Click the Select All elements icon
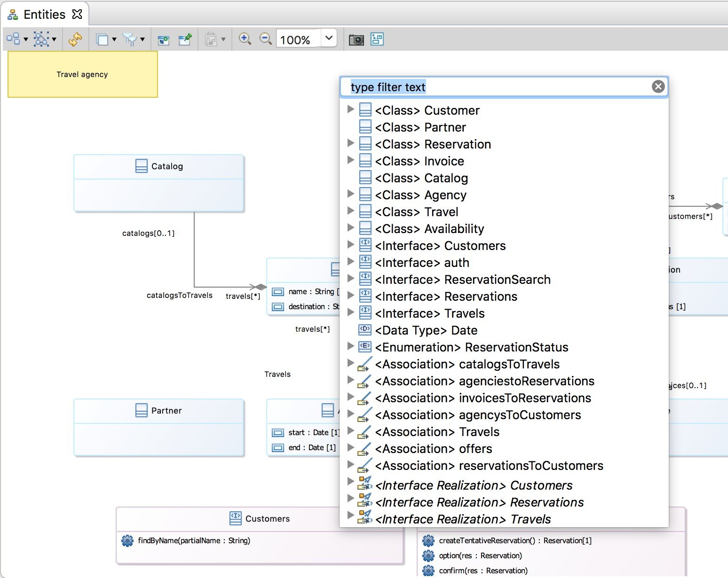The image size is (728, 578). (41, 39)
